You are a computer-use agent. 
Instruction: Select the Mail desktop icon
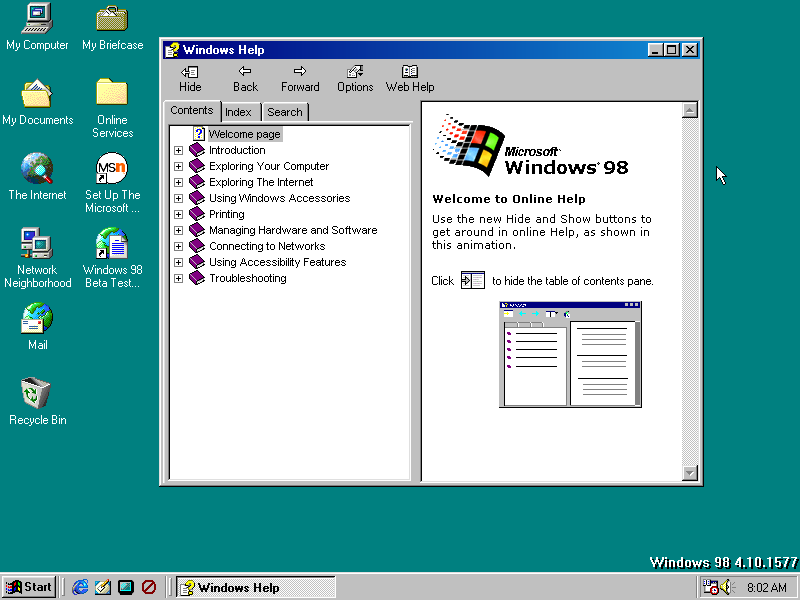(x=37, y=327)
